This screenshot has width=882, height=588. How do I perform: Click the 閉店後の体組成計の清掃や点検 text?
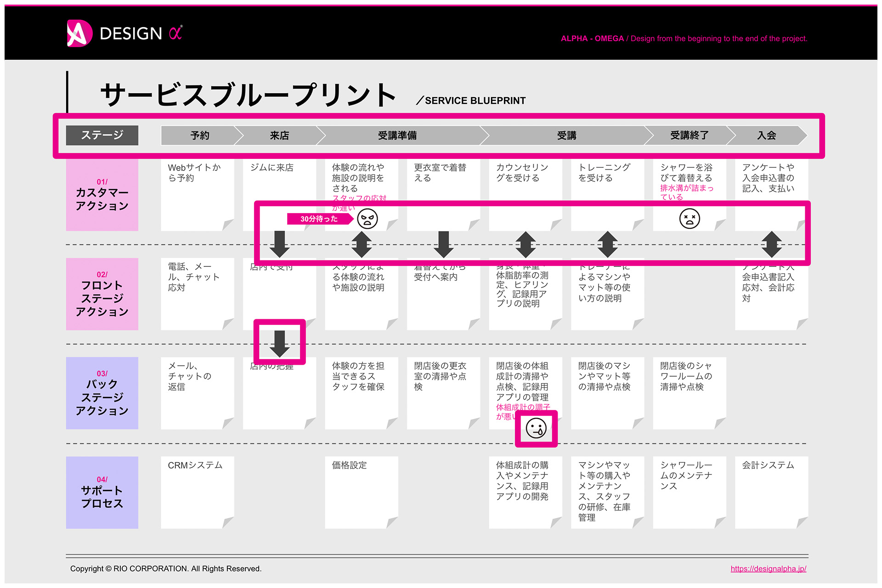click(x=522, y=381)
